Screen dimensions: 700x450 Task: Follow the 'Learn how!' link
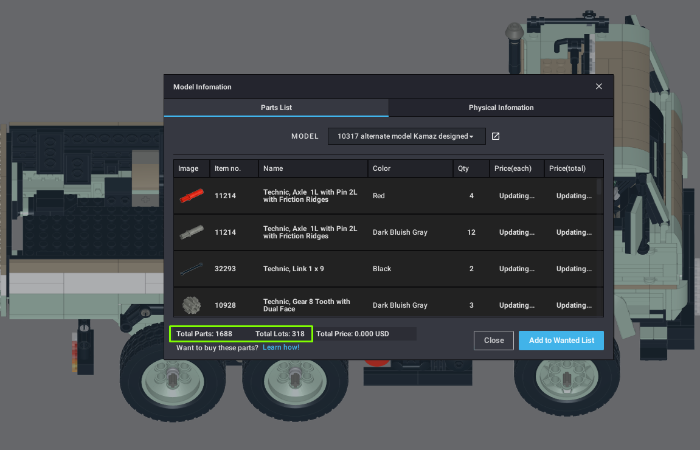click(x=281, y=347)
